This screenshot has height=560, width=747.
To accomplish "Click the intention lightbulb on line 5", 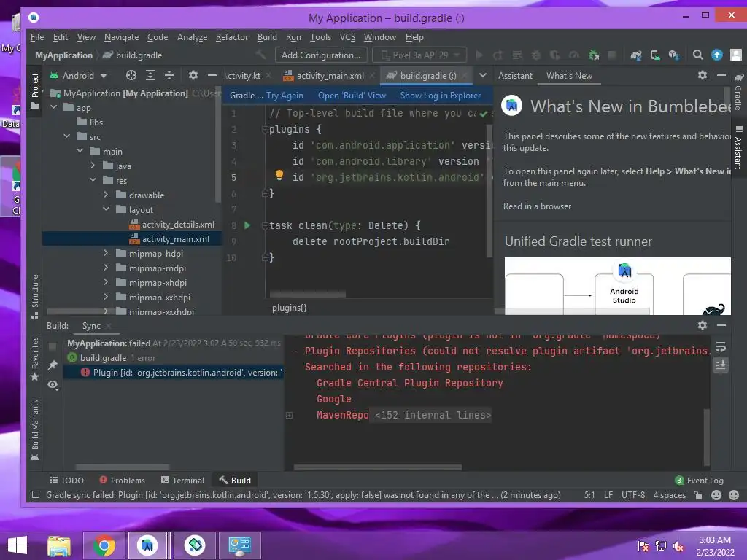I will (x=279, y=175).
